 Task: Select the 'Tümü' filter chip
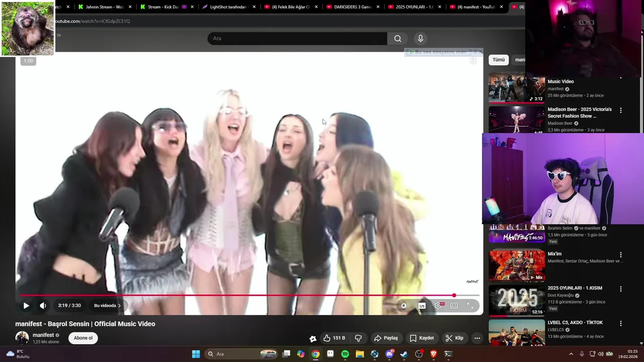pos(499,59)
